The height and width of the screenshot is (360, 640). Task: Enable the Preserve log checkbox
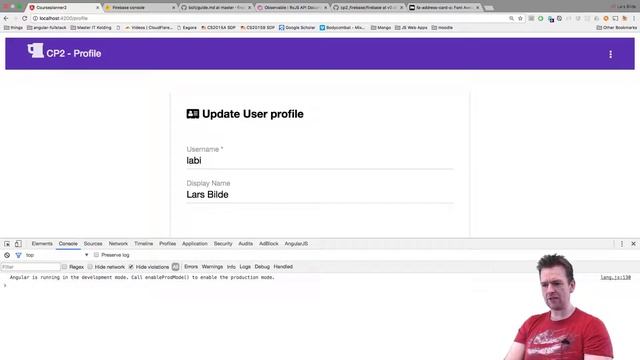(x=96, y=255)
